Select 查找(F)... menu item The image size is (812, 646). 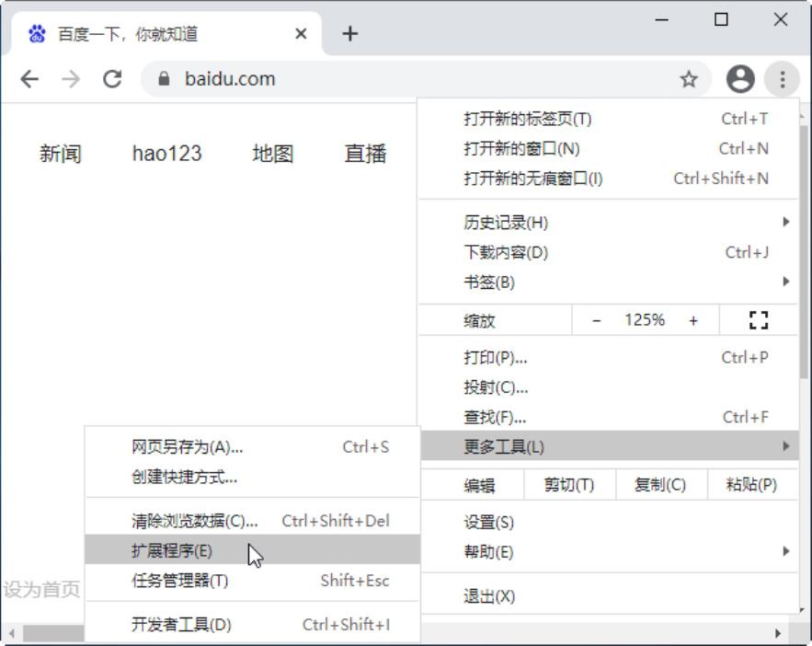[x=608, y=417]
